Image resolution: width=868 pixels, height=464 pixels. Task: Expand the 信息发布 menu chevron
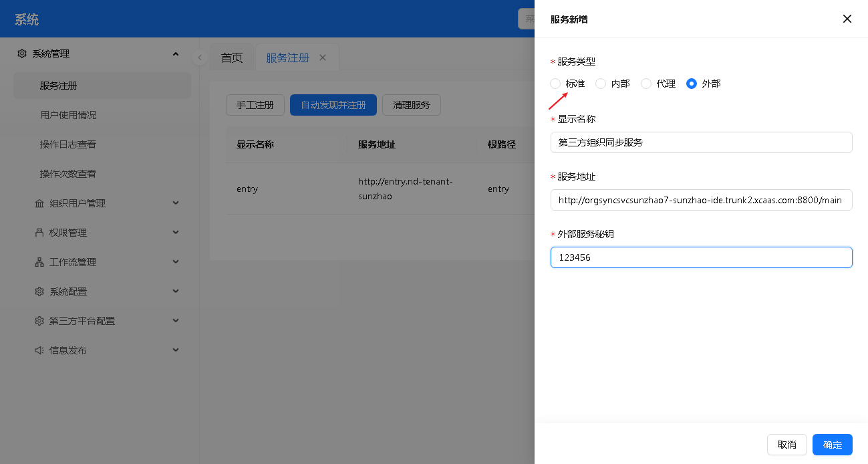pos(176,350)
